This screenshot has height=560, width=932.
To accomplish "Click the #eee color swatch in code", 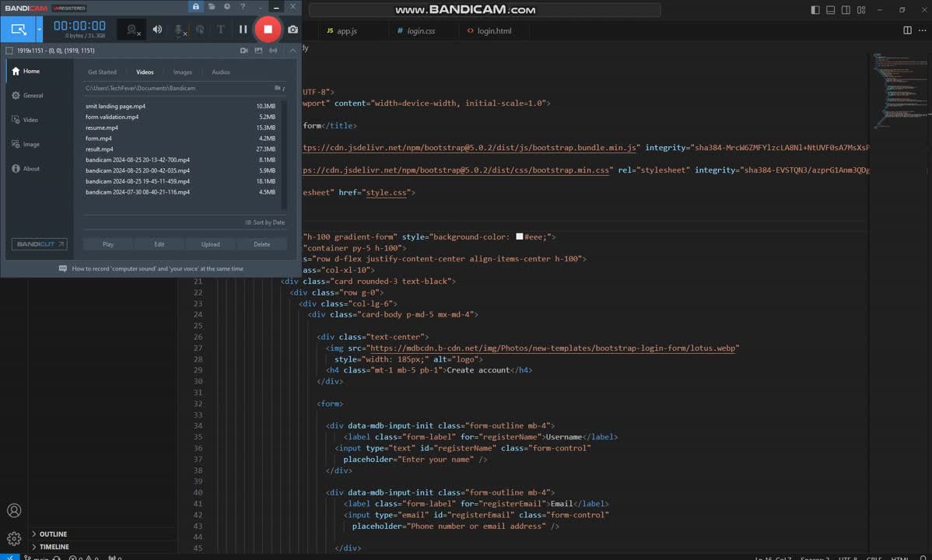I will pyautogui.click(x=520, y=237).
